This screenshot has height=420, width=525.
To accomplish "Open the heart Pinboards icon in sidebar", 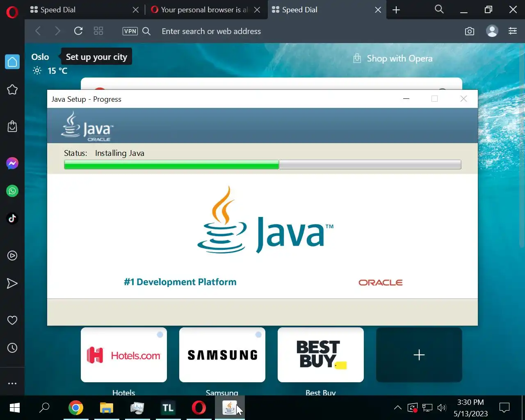I will point(12,320).
